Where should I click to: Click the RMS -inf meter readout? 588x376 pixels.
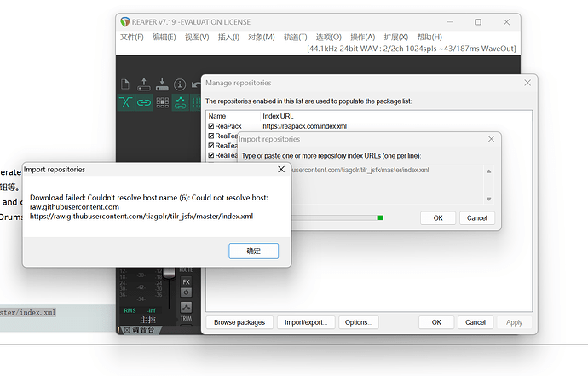click(140, 310)
